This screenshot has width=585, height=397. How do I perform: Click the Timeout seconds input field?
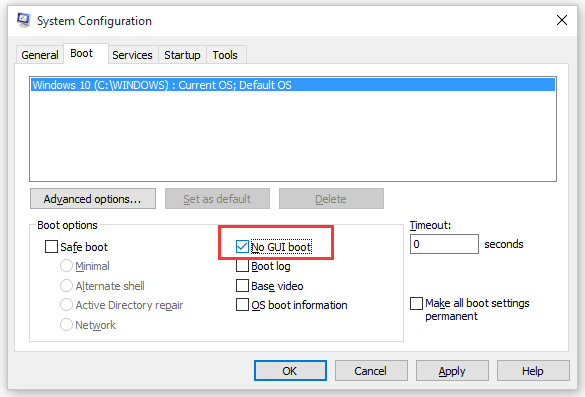(x=444, y=244)
